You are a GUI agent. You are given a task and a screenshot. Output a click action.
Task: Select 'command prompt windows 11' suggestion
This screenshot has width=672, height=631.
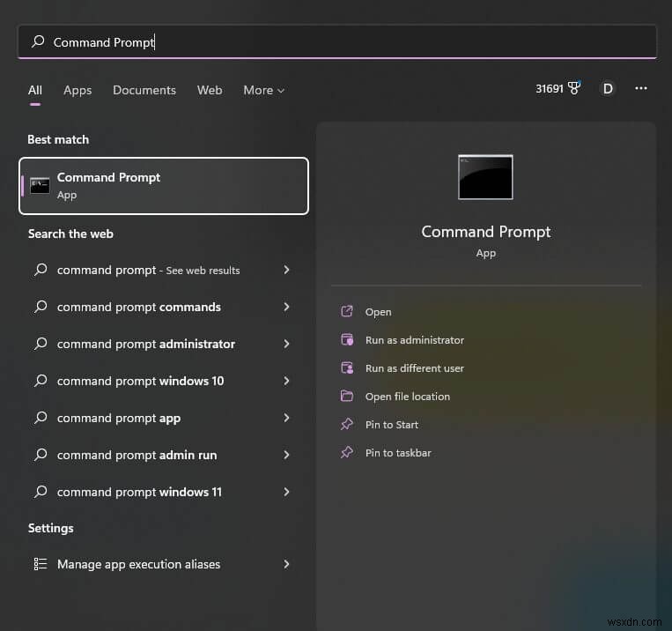click(x=140, y=492)
